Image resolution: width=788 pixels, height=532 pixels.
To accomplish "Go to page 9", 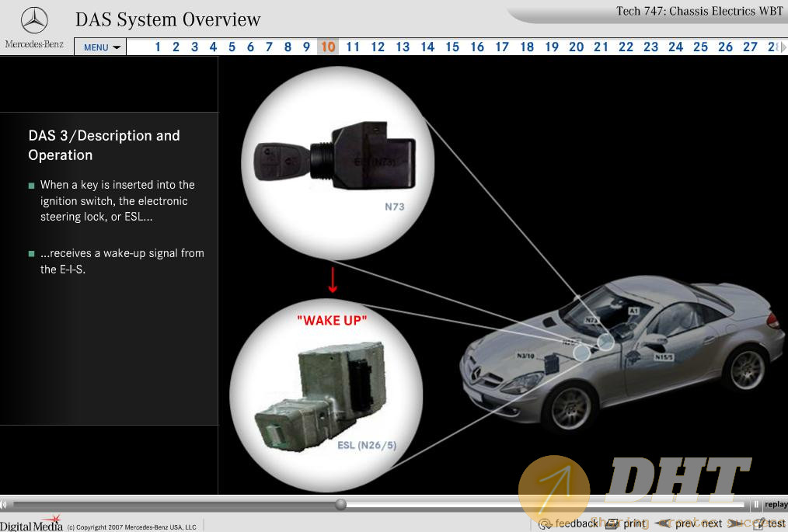I will [306, 47].
